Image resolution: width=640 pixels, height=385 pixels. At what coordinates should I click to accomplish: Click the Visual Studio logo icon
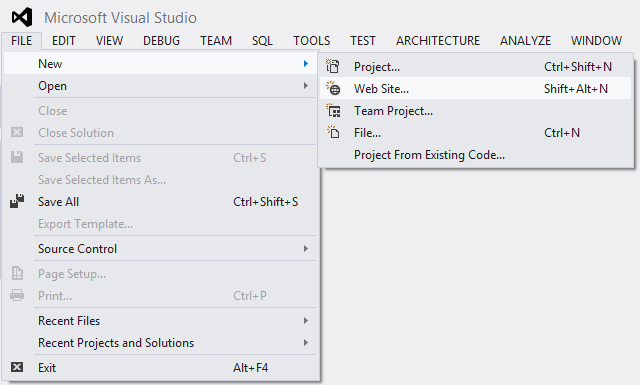coord(22,18)
